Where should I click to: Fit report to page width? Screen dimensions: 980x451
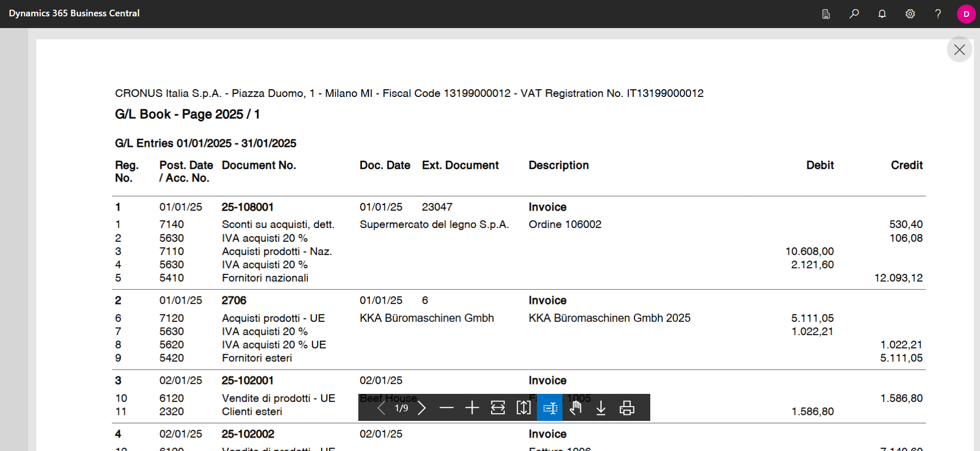498,408
